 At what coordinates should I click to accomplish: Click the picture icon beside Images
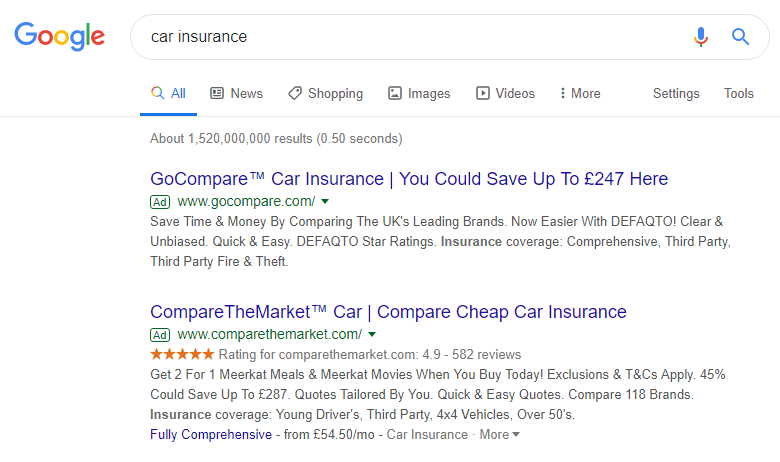[394, 93]
